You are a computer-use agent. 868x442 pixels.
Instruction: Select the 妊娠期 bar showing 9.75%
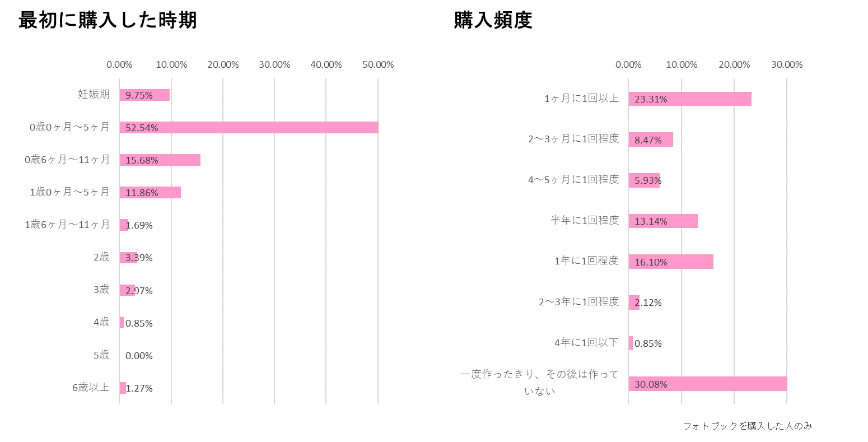coord(144,95)
